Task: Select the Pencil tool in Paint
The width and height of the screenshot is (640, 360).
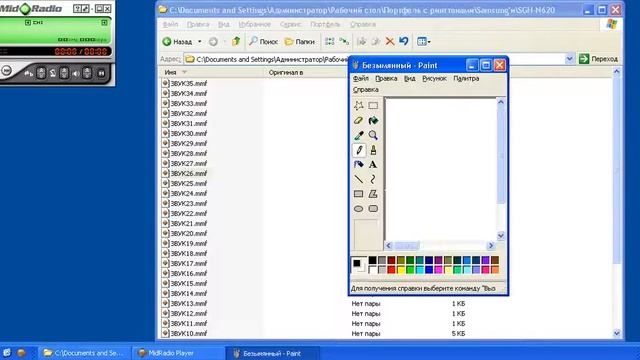Action: pyautogui.click(x=359, y=150)
